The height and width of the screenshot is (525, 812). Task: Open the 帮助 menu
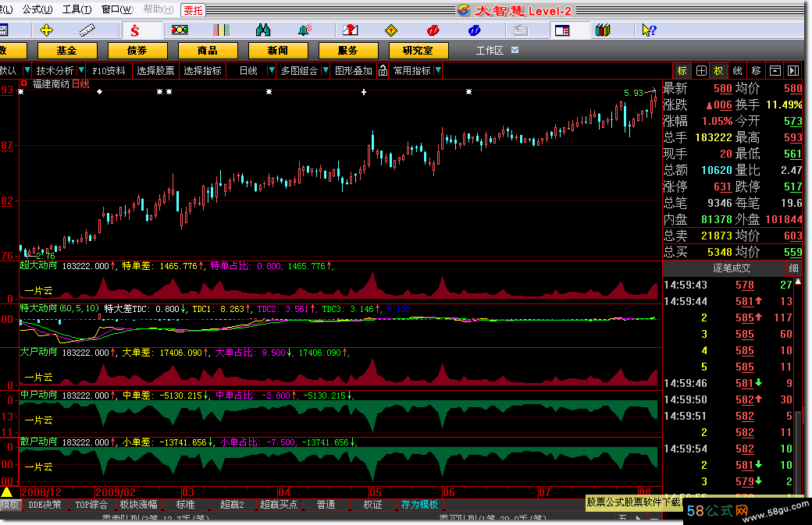click(158, 9)
